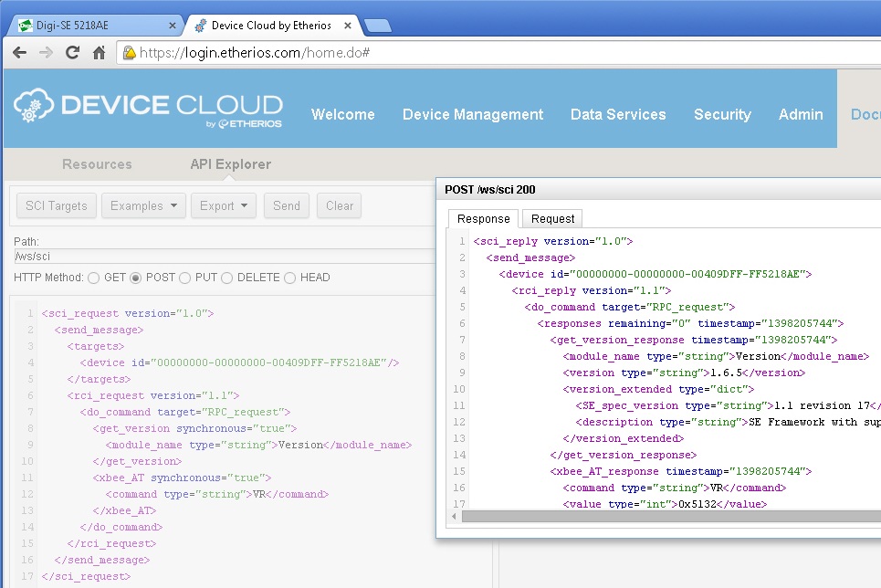The height and width of the screenshot is (588, 881).
Task: Close the Digi-SE 5218AE tab
Action: pyautogui.click(x=172, y=26)
